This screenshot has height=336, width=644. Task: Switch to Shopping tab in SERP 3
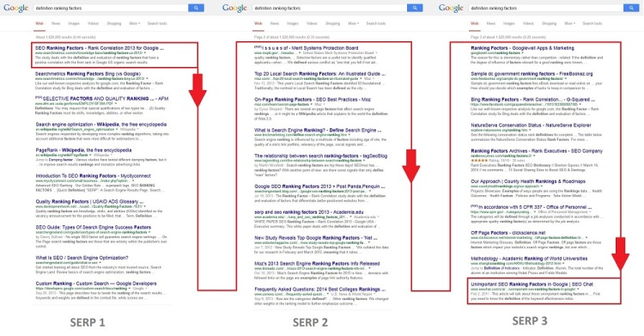[x=549, y=23]
